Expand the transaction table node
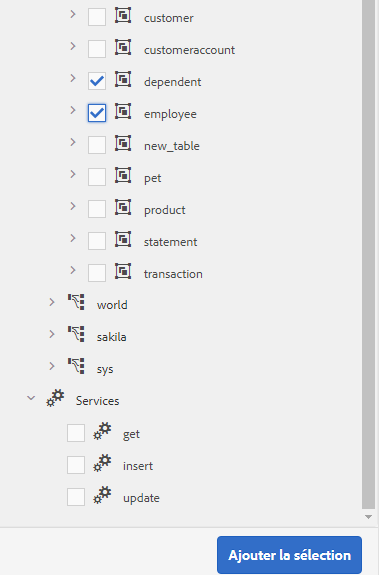 click(73, 270)
